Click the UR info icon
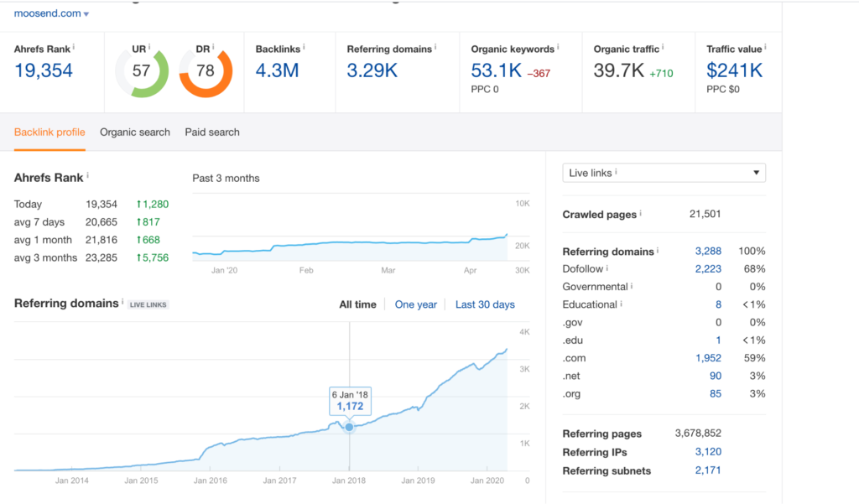This screenshot has width=859, height=504. click(151, 47)
